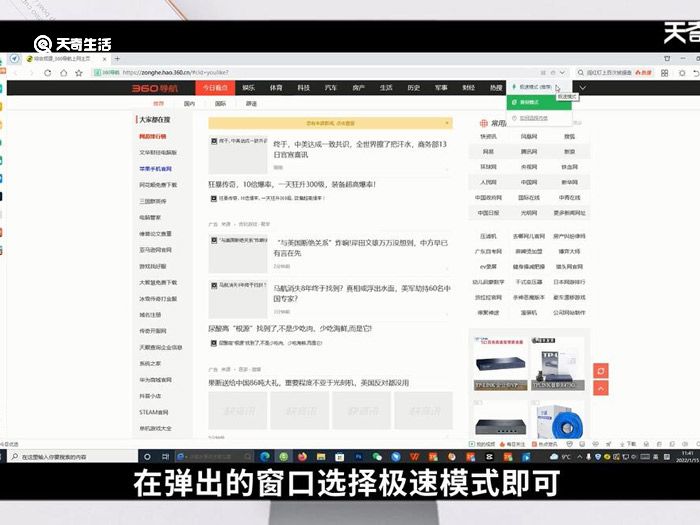This screenshot has height=525, width=700.
Task: Open headline 与美国断绝关系
Action: [x=360, y=248]
